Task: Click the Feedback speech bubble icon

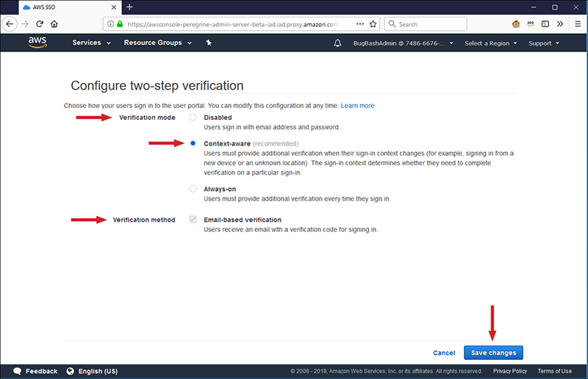Action: 17,371
